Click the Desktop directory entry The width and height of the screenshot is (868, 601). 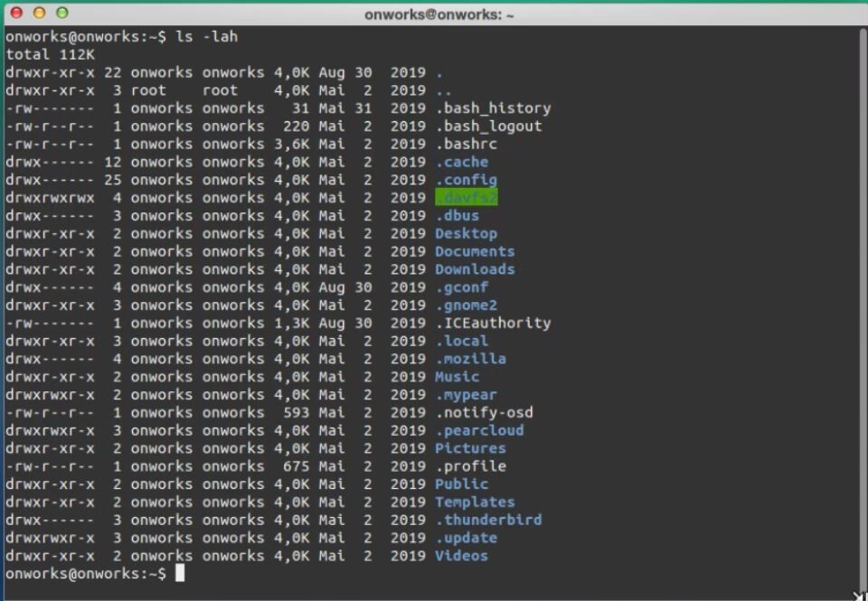[x=467, y=233]
